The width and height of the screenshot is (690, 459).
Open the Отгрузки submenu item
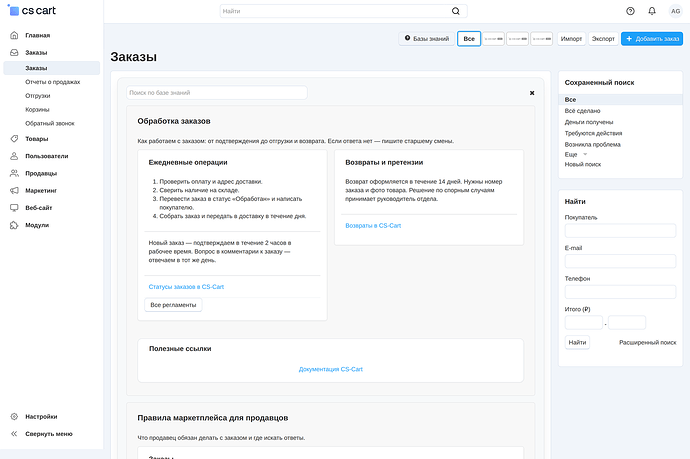[x=37, y=95]
